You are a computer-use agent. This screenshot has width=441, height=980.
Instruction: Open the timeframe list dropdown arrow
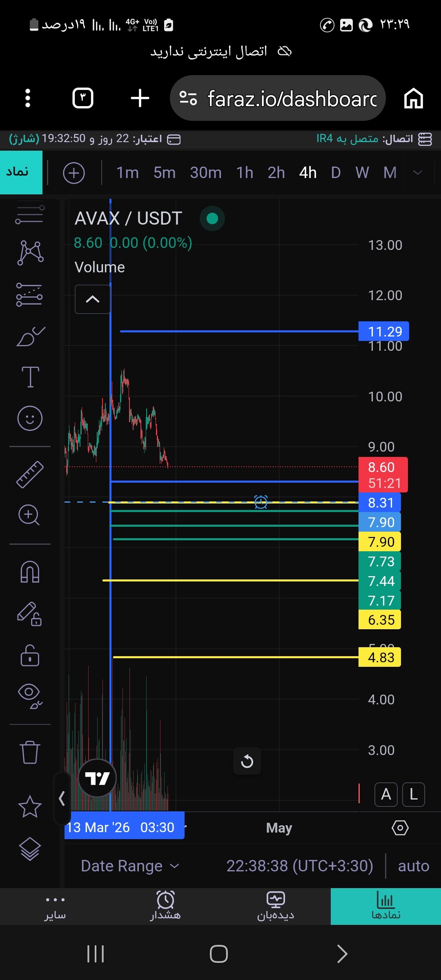(x=418, y=172)
